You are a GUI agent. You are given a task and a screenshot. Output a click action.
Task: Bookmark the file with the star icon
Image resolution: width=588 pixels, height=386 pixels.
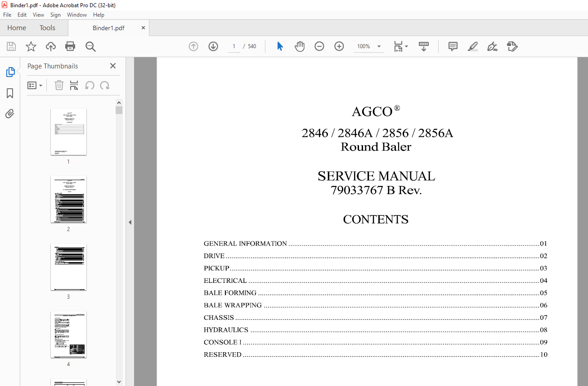click(x=31, y=46)
